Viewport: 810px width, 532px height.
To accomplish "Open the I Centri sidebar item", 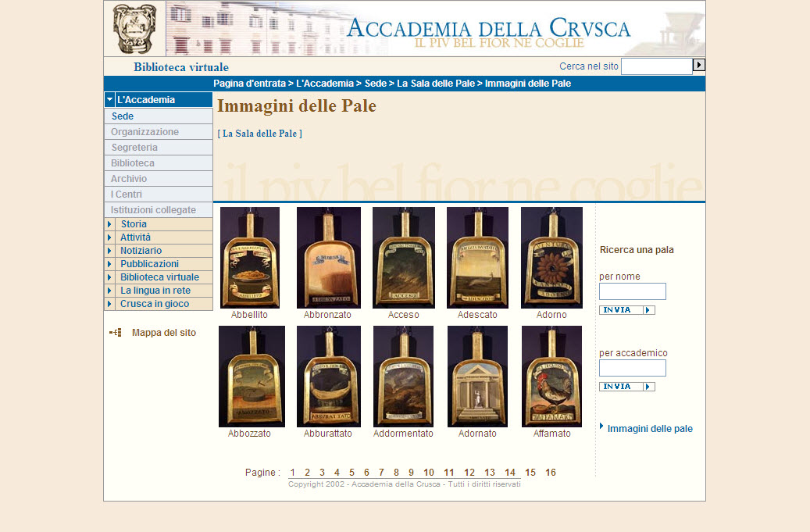I will [x=159, y=195].
